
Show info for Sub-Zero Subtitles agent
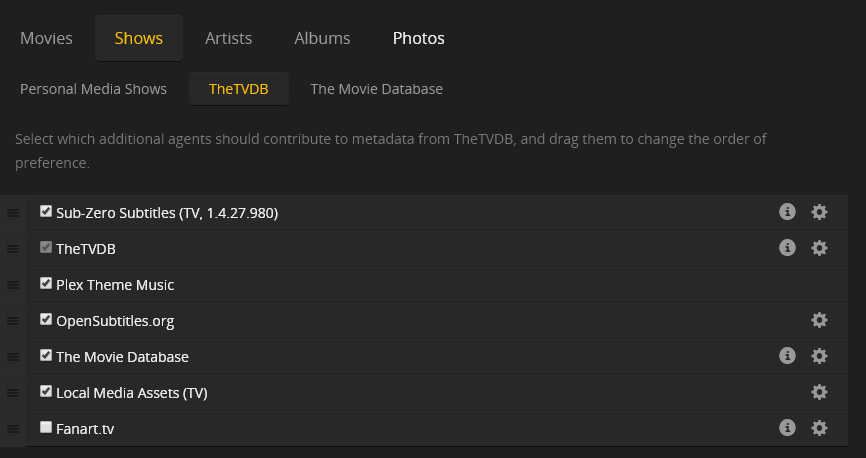(787, 212)
